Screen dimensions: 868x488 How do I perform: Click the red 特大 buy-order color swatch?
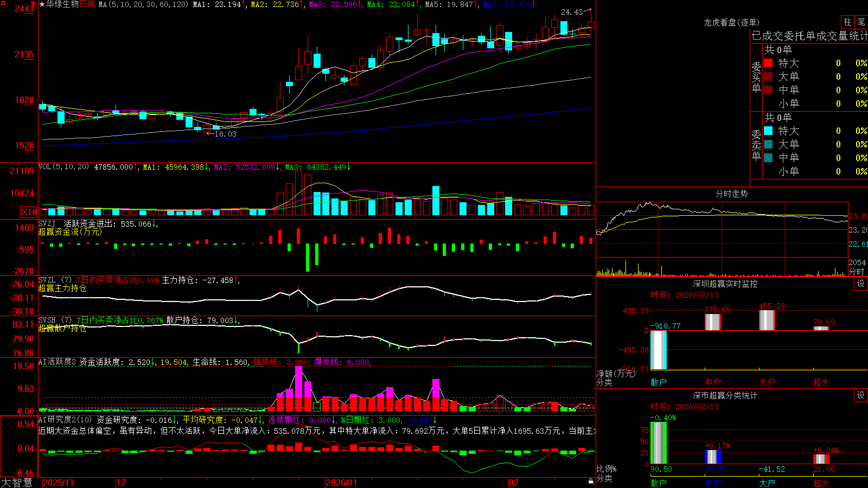pos(768,63)
